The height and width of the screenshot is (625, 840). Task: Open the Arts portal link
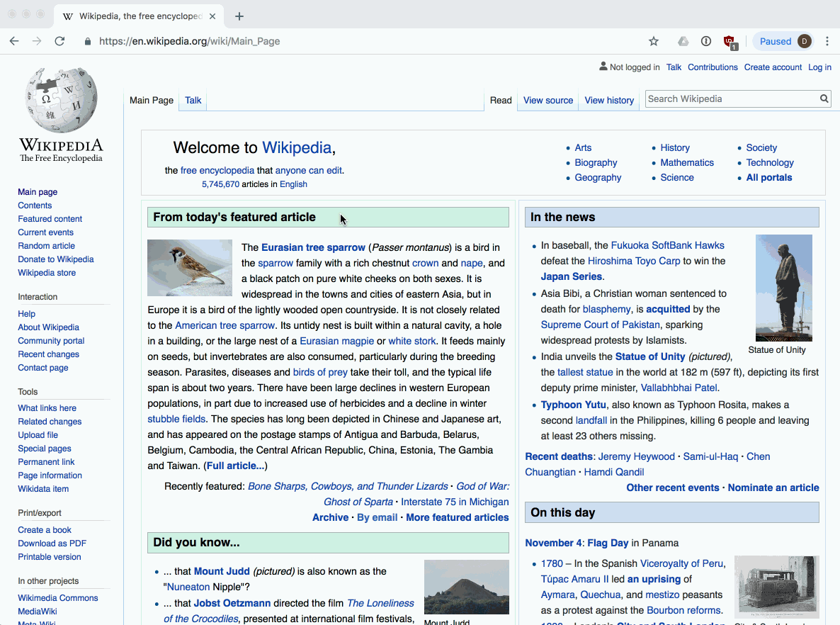583,147
